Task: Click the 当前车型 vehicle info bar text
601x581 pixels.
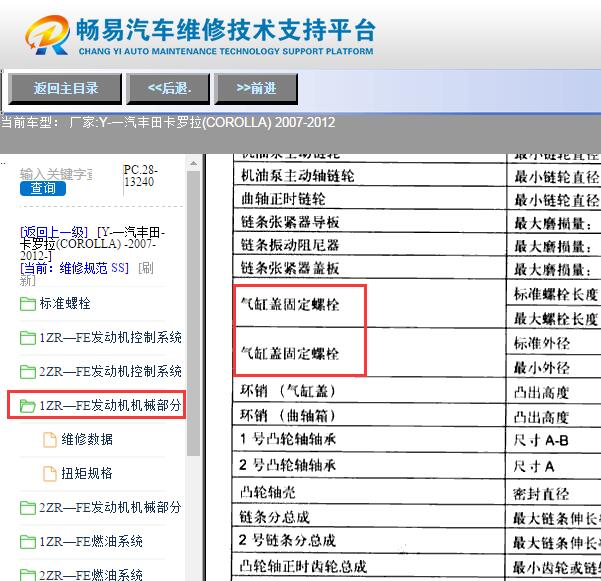Action: (168, 123)
